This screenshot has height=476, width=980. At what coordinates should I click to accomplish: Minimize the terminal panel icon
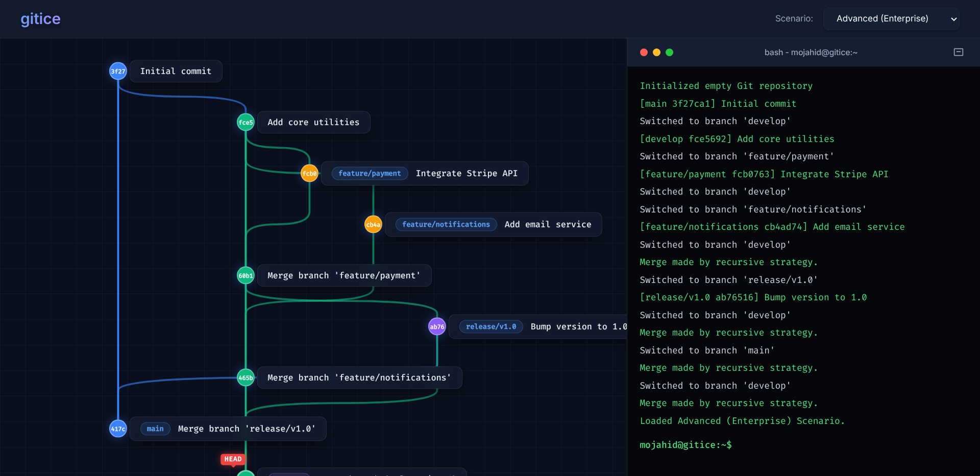[959, 52]
